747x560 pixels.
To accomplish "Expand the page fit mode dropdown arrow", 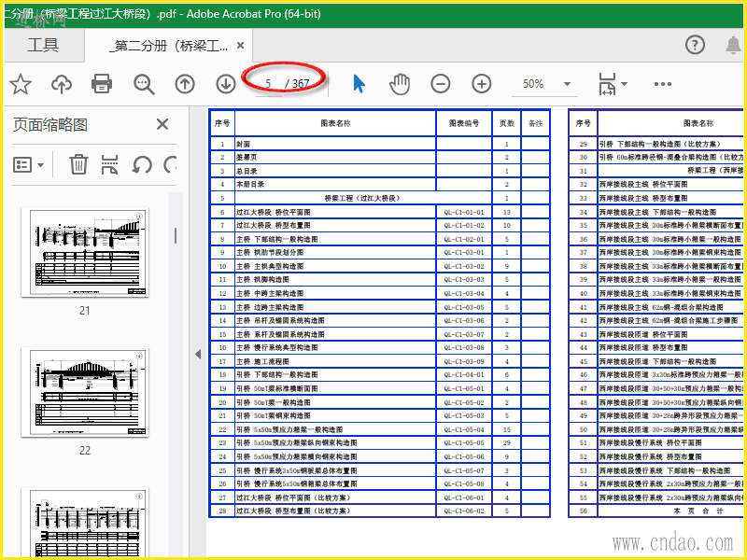I will coord(624,84).
